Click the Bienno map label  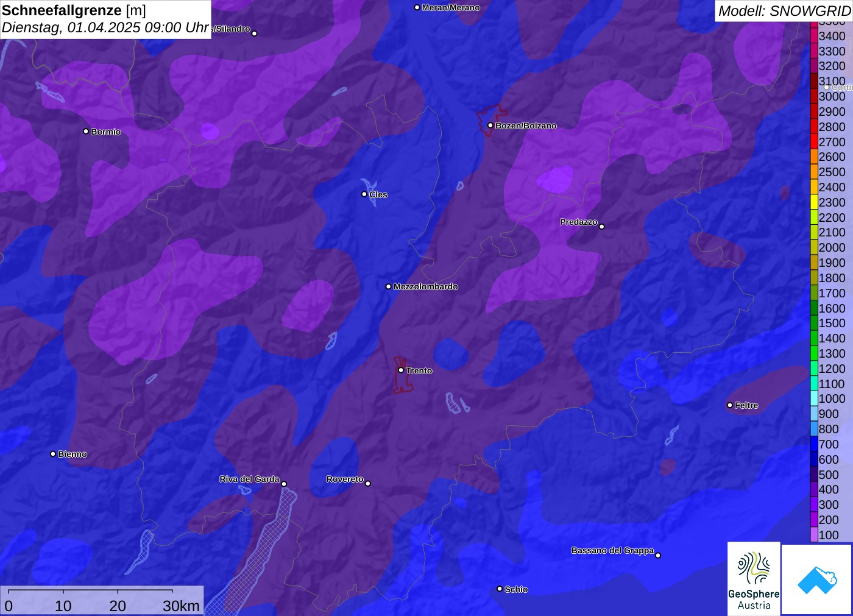[73, 454]
